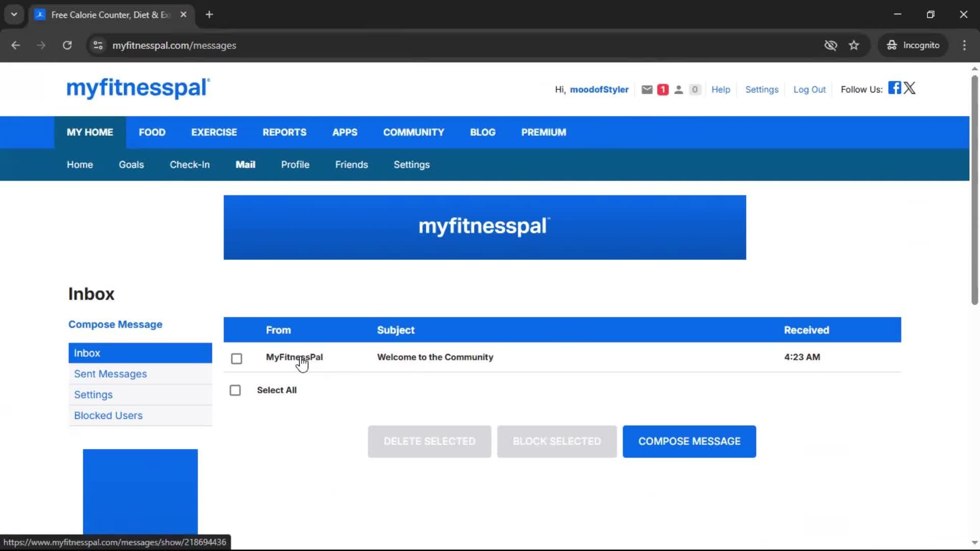Image resolution: width=980 pixels, height=551 pixels.
Task: Open the MY HOME main tab
Action: click(90, 132)
